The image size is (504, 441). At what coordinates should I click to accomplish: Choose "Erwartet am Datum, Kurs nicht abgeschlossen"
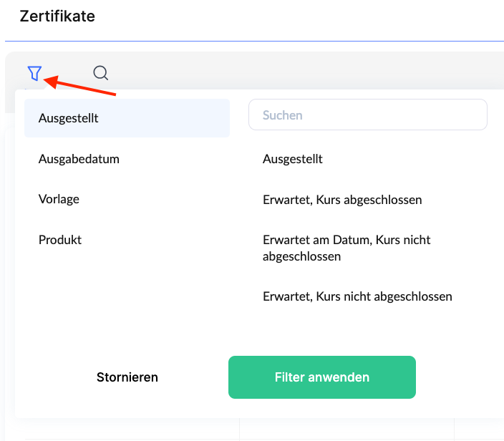(x=346, y=248)
